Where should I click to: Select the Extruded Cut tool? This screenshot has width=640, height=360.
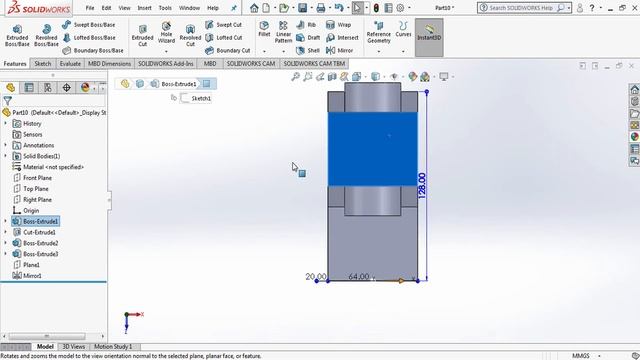click(x=142, y=35)
